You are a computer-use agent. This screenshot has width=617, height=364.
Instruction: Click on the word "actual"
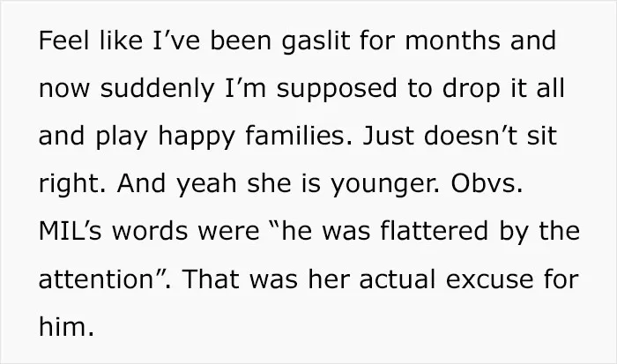[398, 279]
